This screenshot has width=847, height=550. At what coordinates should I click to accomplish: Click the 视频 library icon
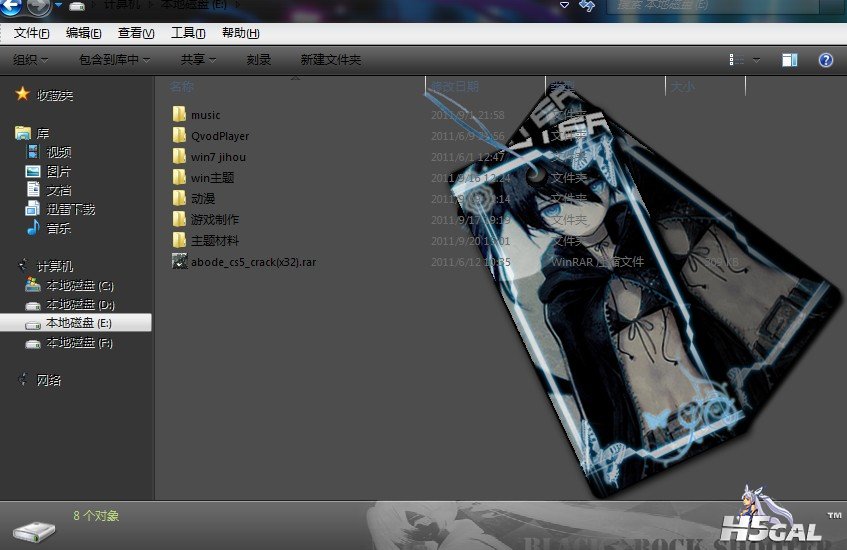pos(33,152)
